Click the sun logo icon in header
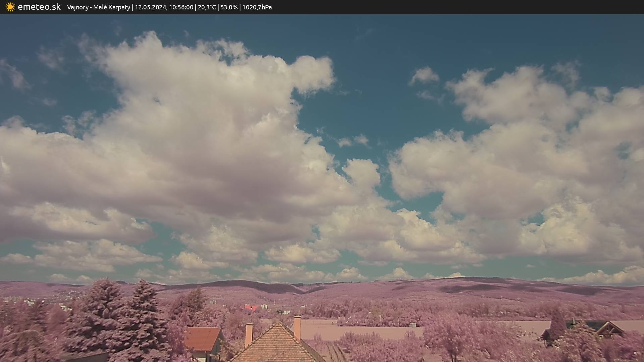The height and width of the screenshot is (362, 644). click(x=10, y=7)
